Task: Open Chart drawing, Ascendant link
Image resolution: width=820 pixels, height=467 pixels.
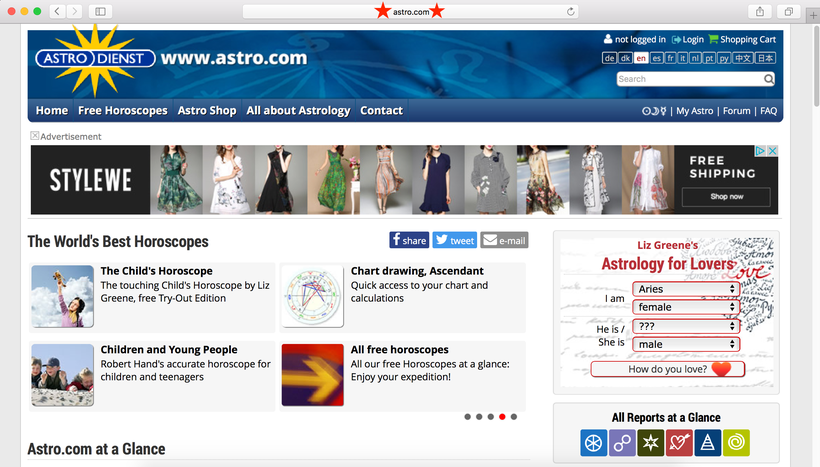Action: click(417, 271)
